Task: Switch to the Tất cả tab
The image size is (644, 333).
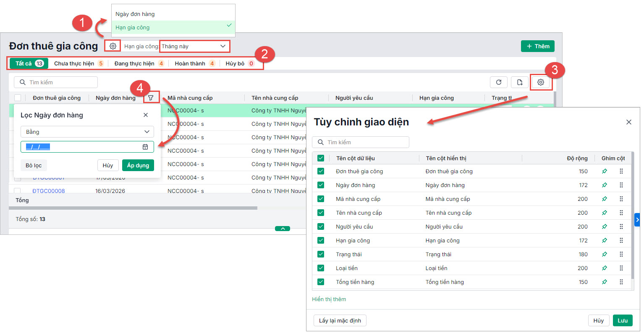Action: tap(29, 63)
